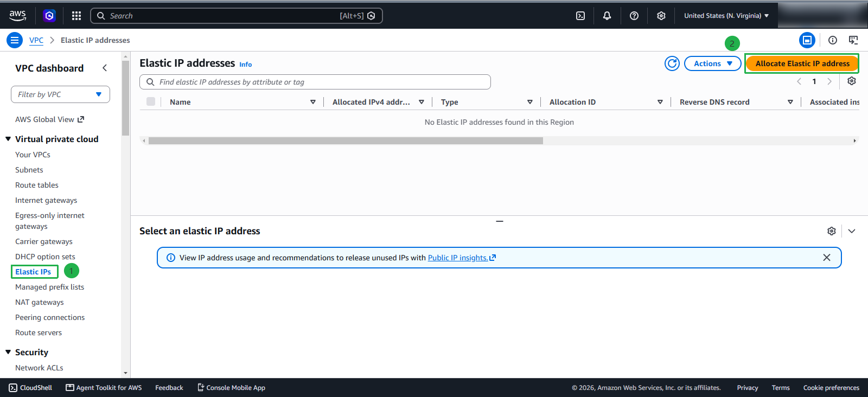868x397 pixels.
Task: Dismiss the Public IP insights banner
Action: pos(827,258)
